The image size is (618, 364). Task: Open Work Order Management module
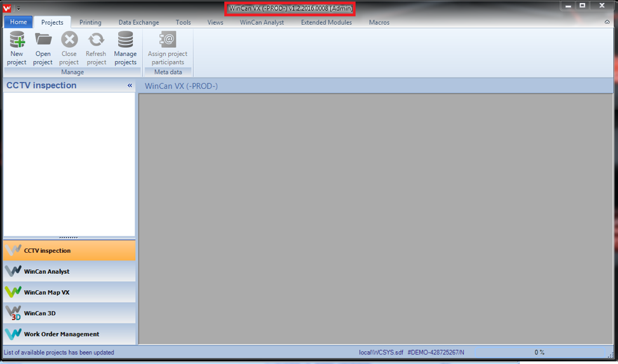69,334
